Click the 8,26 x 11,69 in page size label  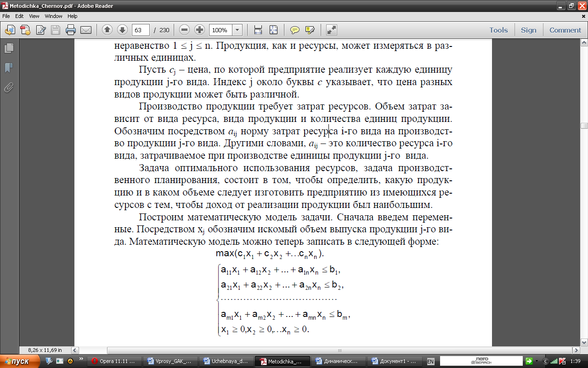click(x=45, y=350)
